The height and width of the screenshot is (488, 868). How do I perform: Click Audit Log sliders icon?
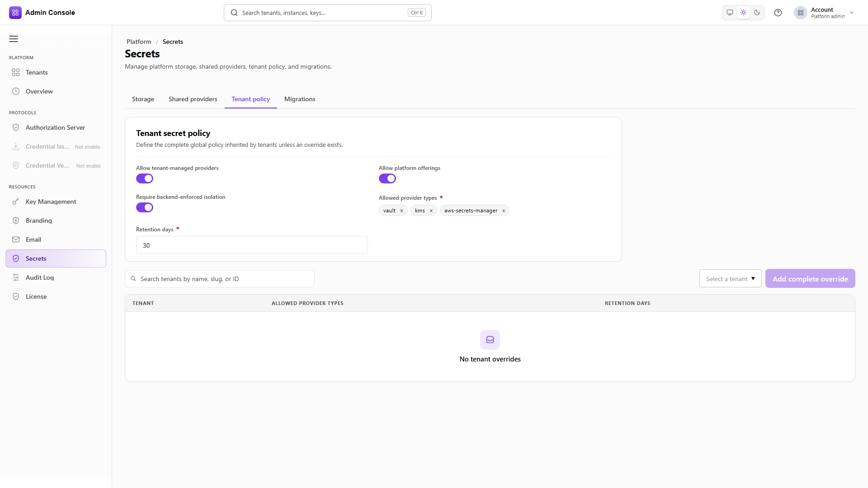tap(16, 277)
